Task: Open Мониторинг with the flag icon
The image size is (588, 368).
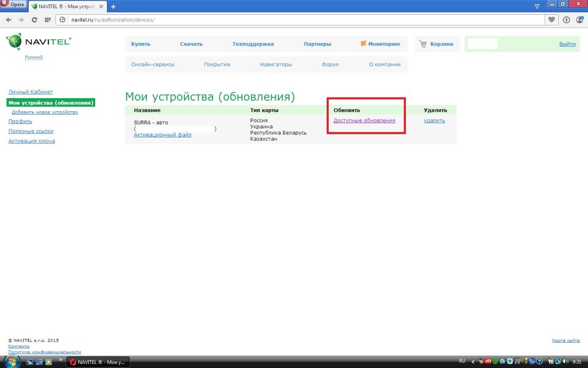Action: pyautogui.click(x=380, y=44)
